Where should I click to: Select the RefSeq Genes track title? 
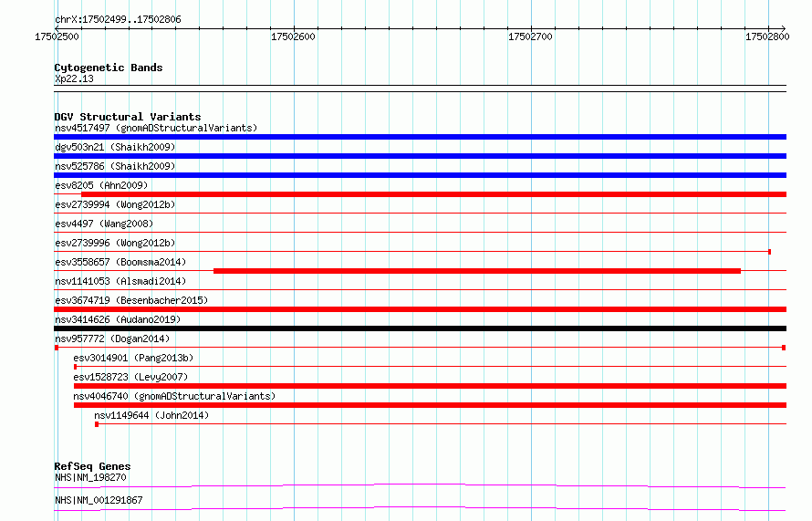[92, 466]
